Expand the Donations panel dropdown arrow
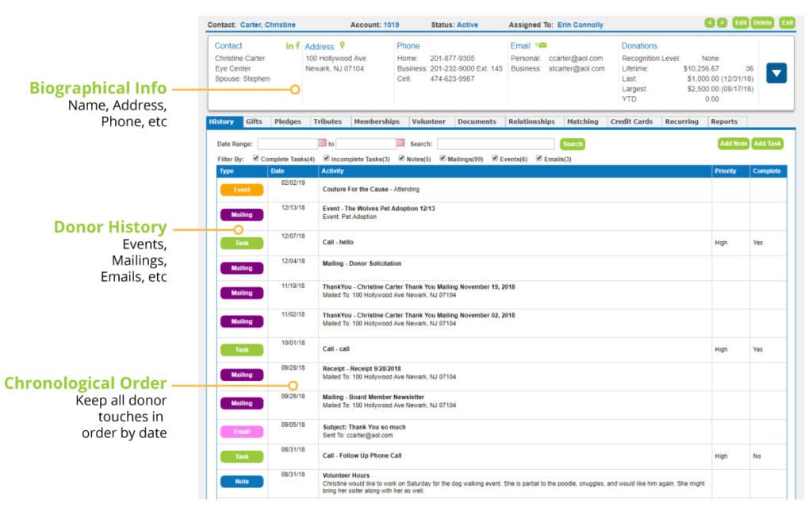 (x=776, y=71)
